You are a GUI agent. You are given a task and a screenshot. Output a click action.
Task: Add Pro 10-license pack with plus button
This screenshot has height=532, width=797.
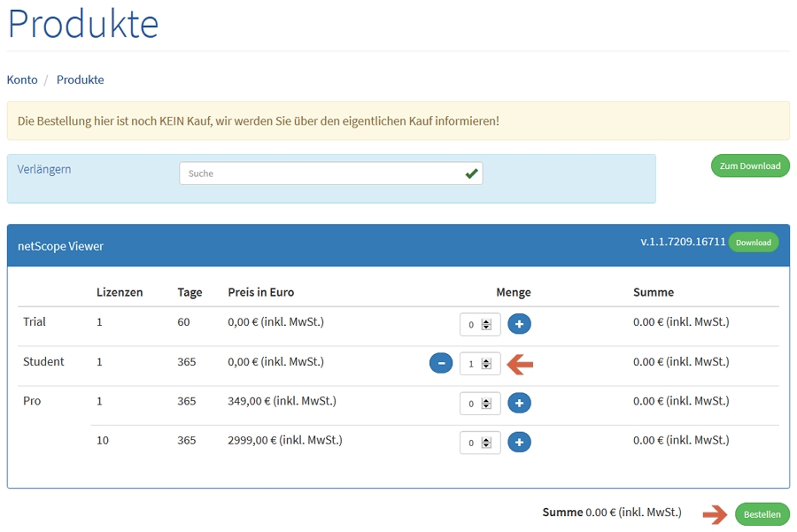pos(519,442)
